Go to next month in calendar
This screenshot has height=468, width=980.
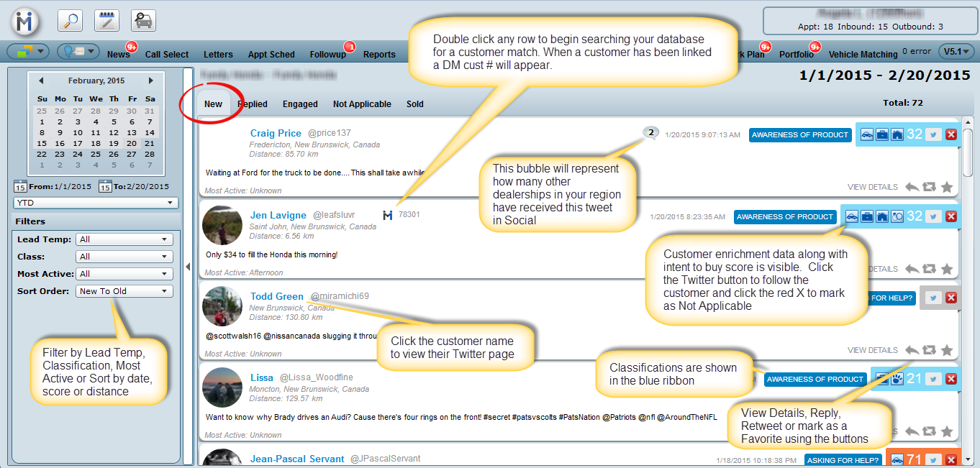[x=150, y=81]
